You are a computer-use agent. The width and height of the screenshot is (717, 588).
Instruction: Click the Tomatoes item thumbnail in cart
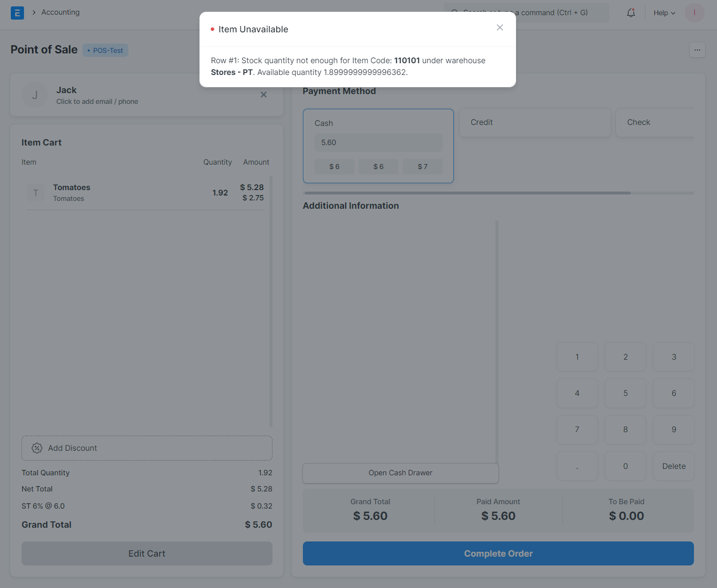pyautogui.click(x=36, y=193)
